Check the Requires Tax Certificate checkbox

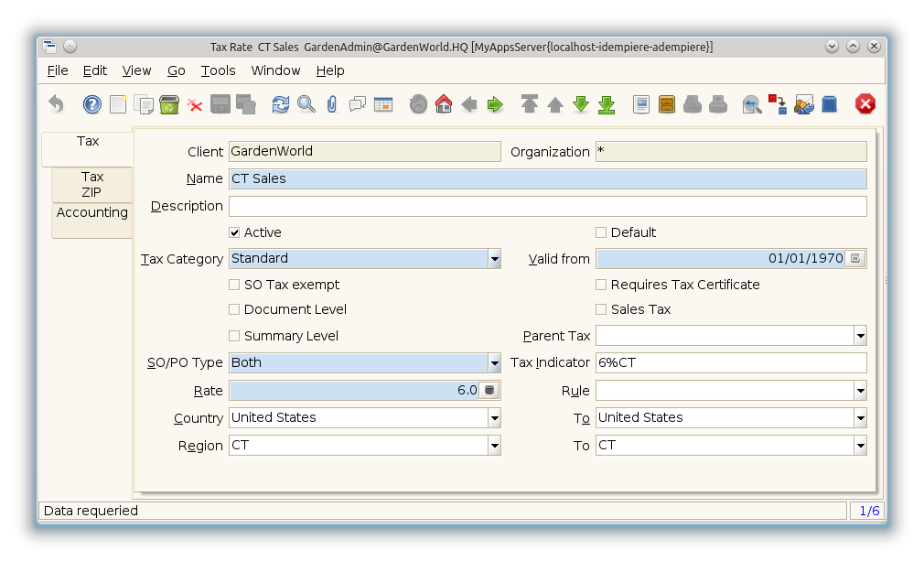point(602,285)
